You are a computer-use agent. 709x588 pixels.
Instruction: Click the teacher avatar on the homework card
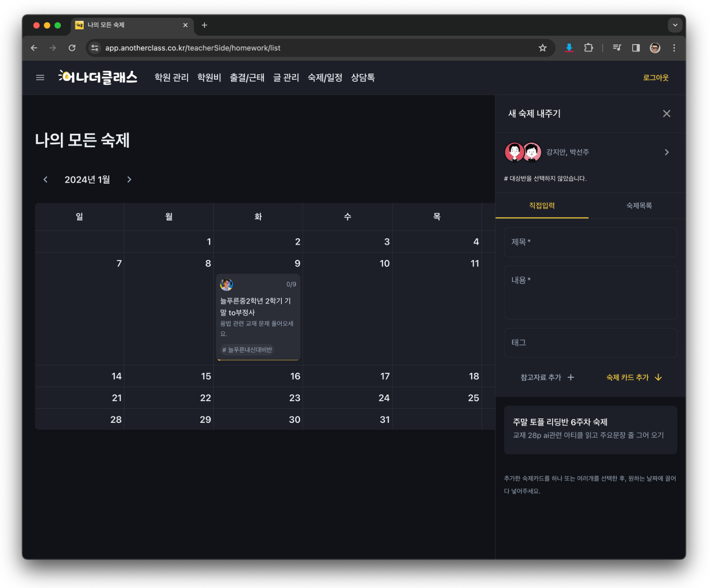226,284
